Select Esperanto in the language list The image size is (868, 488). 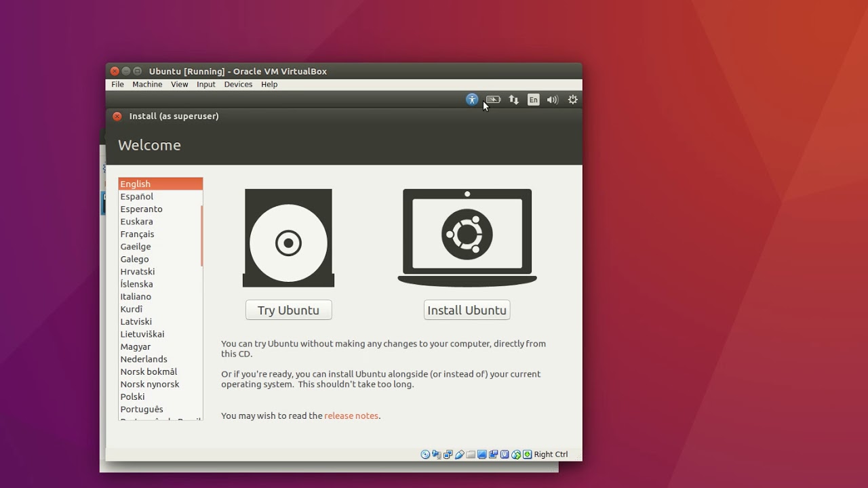click(x=160, y=209)
